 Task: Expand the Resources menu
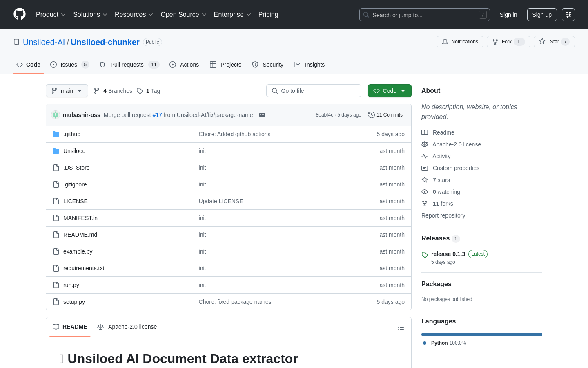(134, 14)
